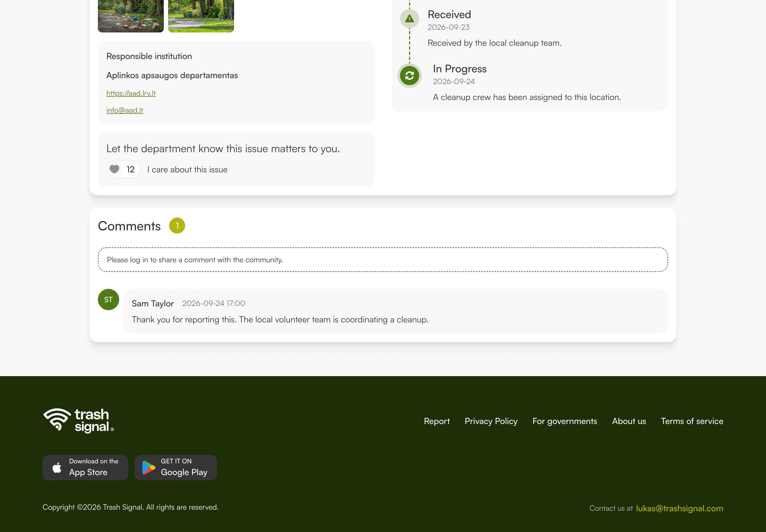This screenshot has height=532, width=766.
Task: Click the Comments count badge showing 1
Action: 177,226
